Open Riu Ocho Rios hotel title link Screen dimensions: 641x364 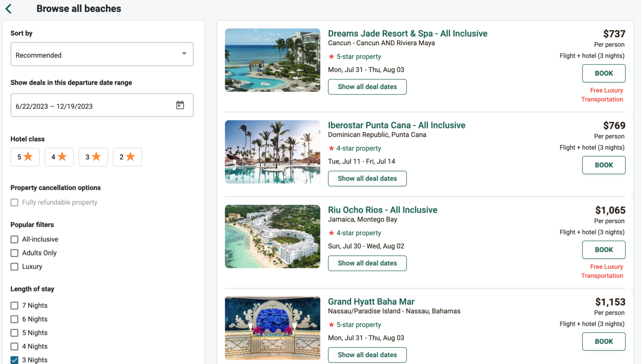[382, 210]
